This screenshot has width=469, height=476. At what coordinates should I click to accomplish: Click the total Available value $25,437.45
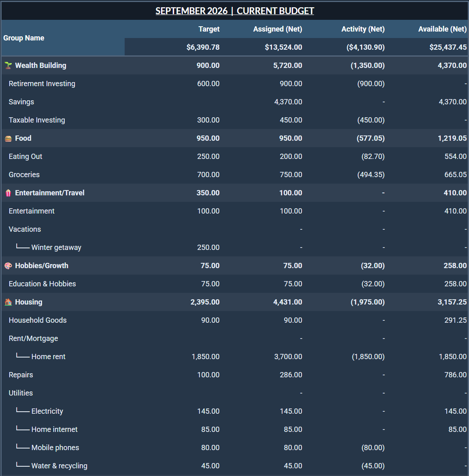pos(448,47)
